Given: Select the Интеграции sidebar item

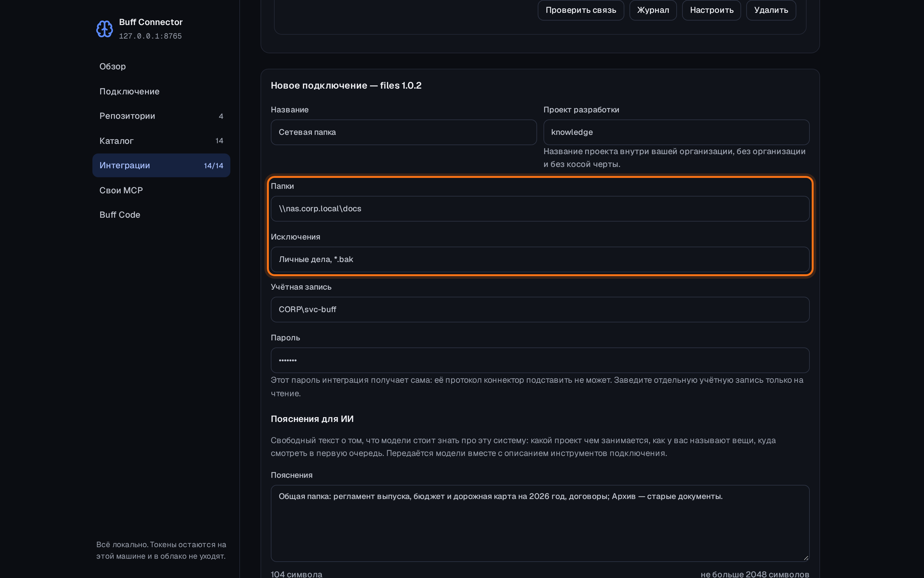Looking at the screenshot, I should point(161,165).
